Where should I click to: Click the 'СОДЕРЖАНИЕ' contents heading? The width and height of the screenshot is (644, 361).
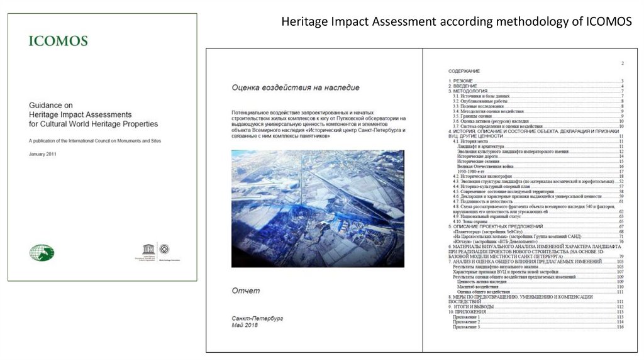coord(464,71)
